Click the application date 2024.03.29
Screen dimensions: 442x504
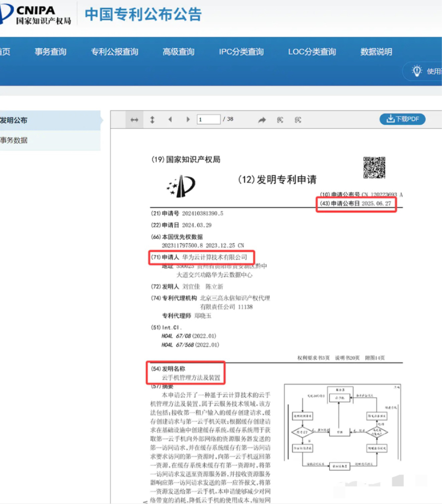pos(197,225)
